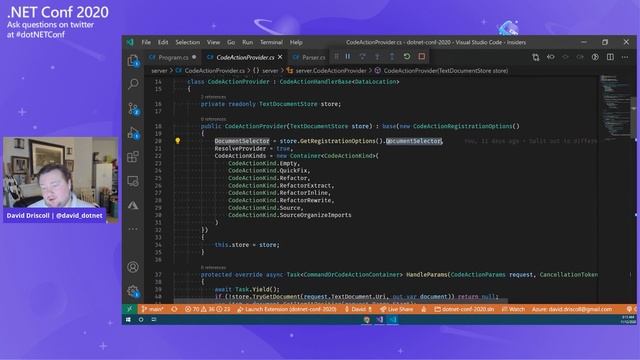Open the Go menu
The image size is (640, 360).
pos(231,42)
